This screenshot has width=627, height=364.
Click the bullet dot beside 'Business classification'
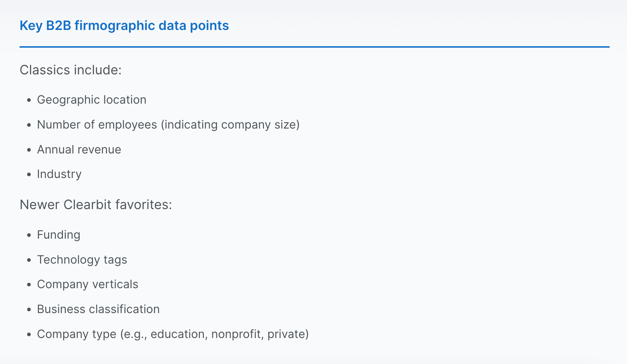tap(29, 309)
